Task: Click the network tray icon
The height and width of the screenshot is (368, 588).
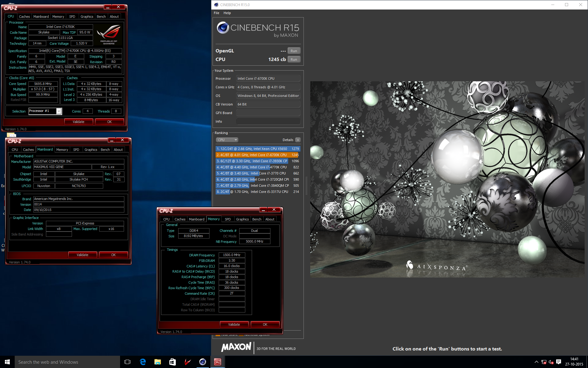Action: [544, 362]
